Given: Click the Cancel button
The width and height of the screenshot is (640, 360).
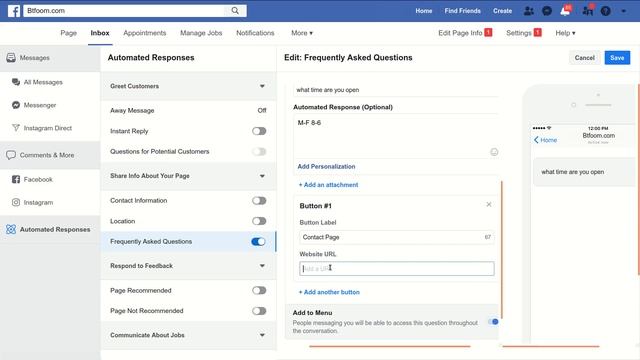Looking at the screenshot, I should pos(584,58).
